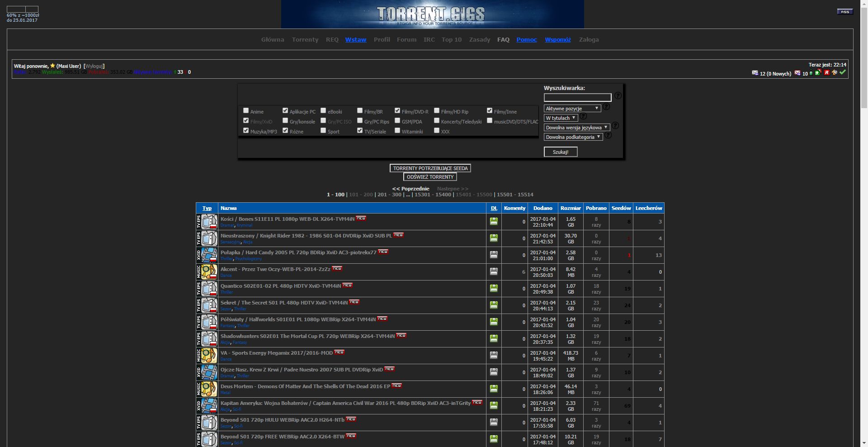Download the Kości / Bones S11E11 torrent icon

click(494, 221)
